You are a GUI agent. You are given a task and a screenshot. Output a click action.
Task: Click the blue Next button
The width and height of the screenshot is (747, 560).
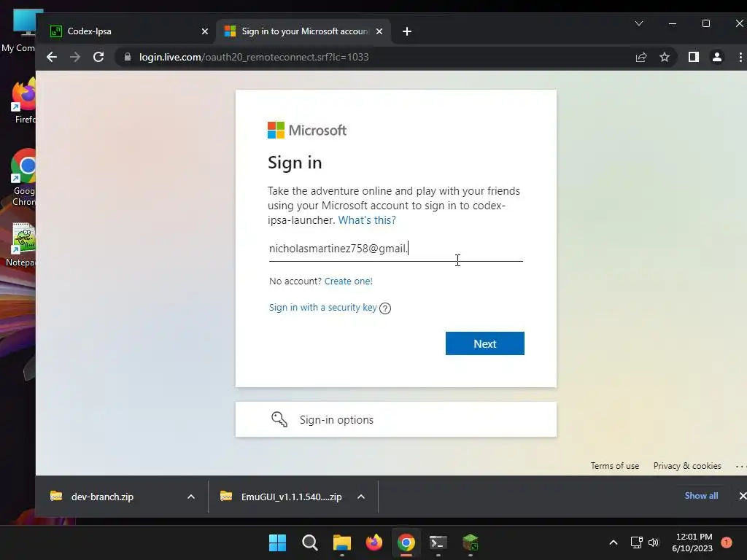coord(485,343)
